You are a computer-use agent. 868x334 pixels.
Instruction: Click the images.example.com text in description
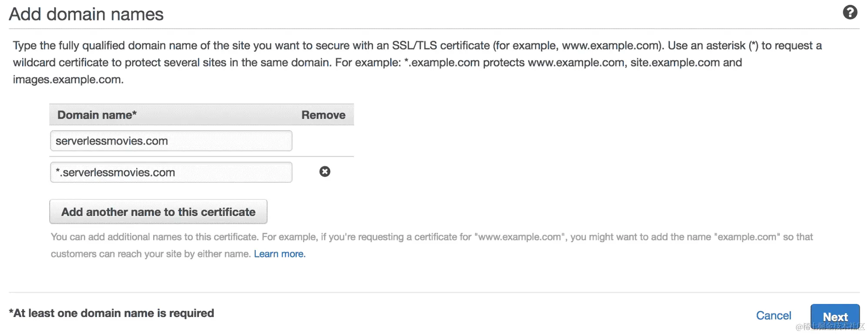click(68, 80)
